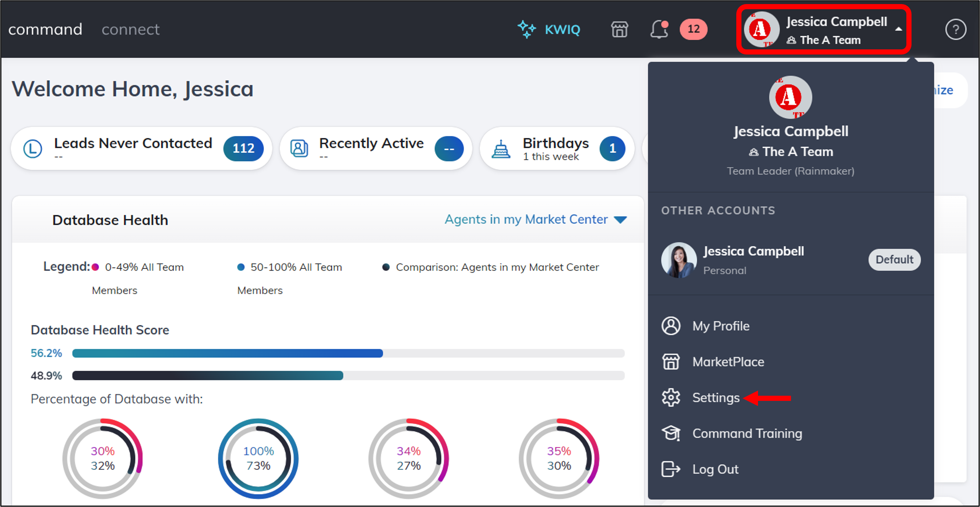
Task: Click the MarketPlace store icon in menu
Action: 671,361
